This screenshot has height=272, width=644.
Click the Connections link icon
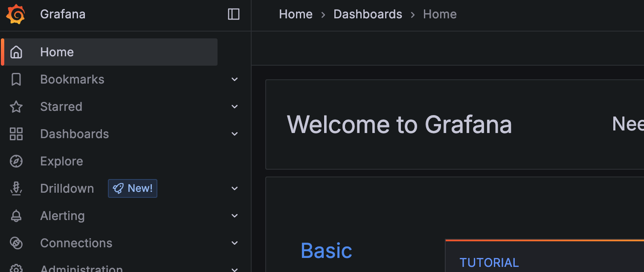[16, 243]
